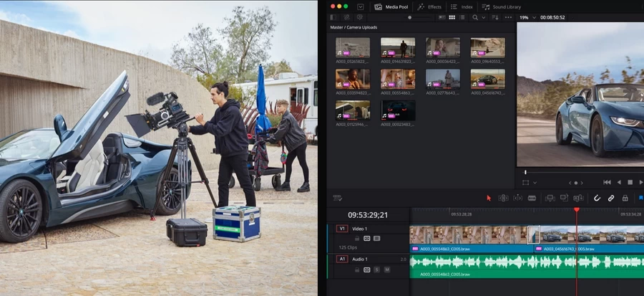Switch media pool to list view
The image size is (644, 296).
pyautogui.click(x=462, y=17)
